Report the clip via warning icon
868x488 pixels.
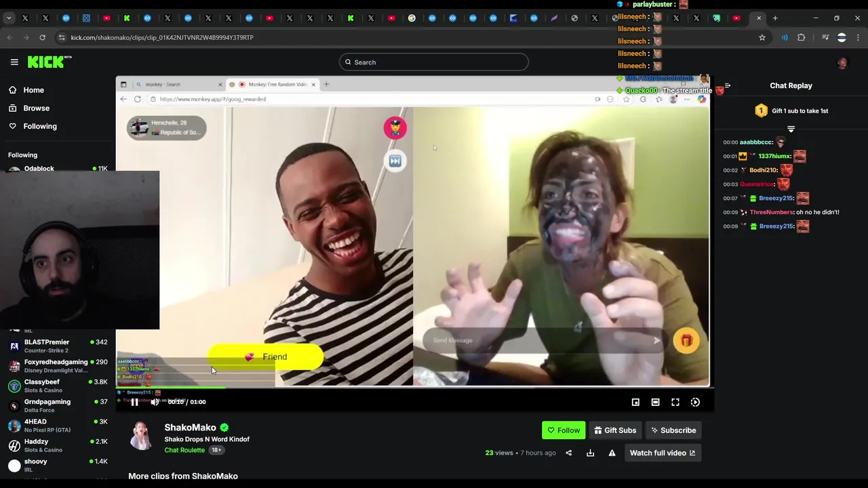point(612,453)
